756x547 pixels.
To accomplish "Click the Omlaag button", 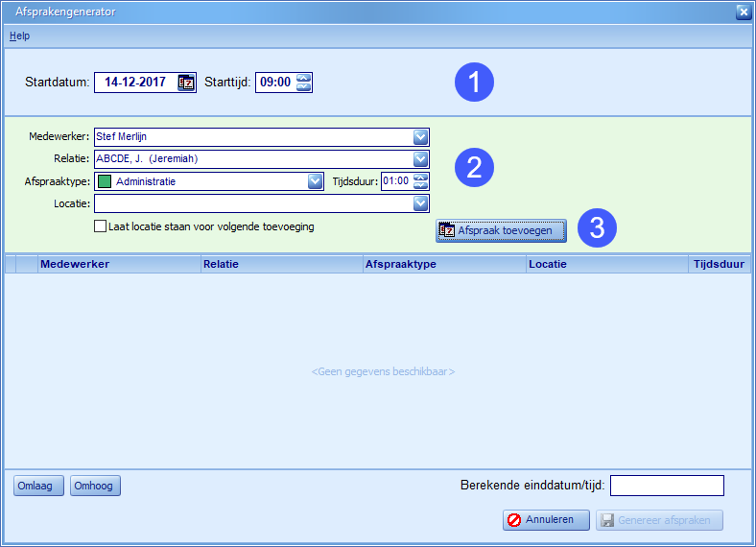I will tap(39, 486).
